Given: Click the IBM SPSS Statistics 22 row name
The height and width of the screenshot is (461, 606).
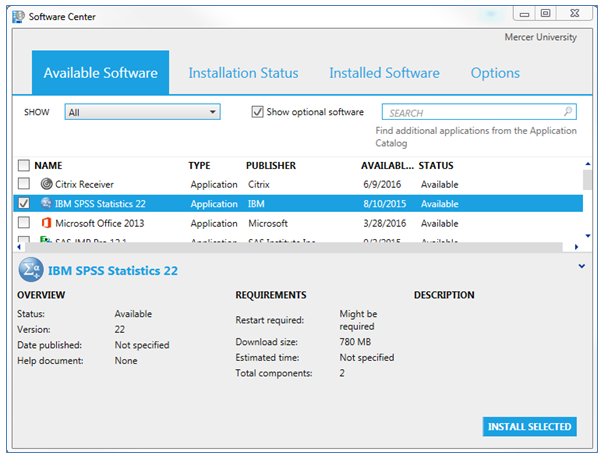Looking at the screenshot, I should [100, 204].
